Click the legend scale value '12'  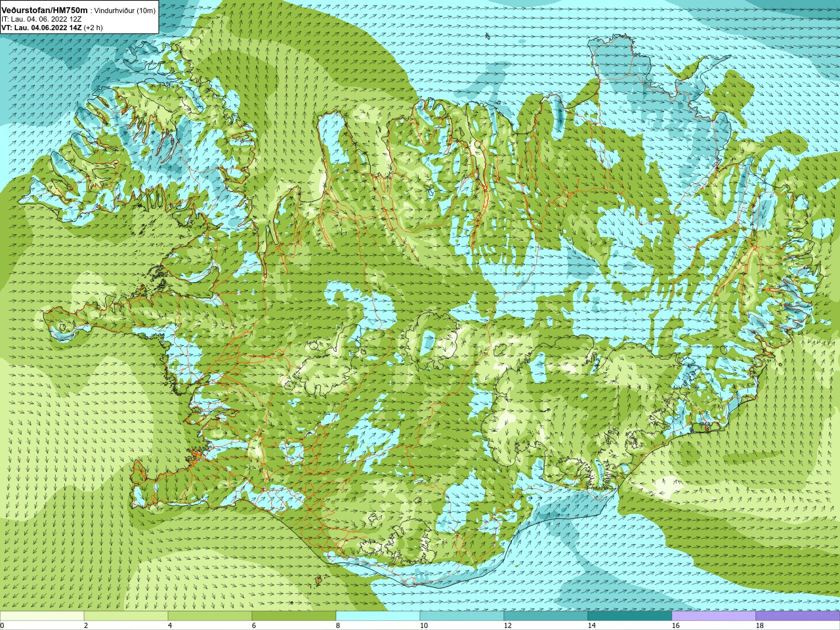[x=507, y=625]
